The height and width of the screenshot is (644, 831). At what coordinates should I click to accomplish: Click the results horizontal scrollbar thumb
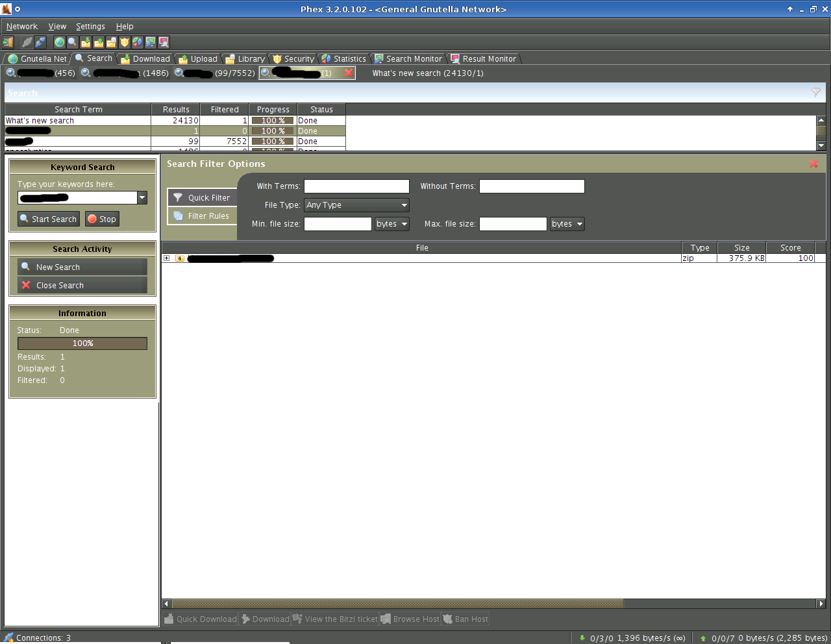coord(397,604)
